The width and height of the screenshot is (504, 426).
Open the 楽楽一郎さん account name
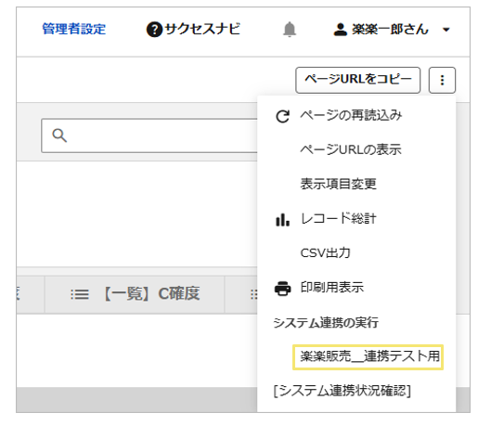[390, 30]
